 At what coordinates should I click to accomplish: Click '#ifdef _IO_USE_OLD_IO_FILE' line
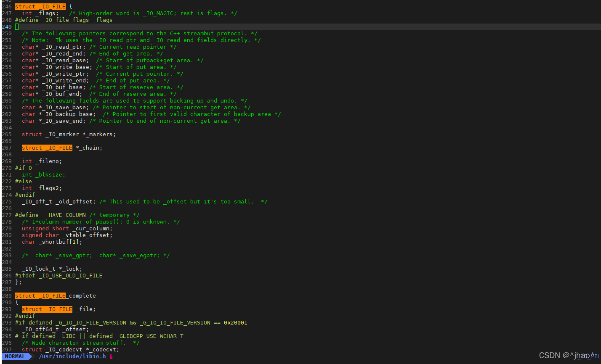pos(59,276)
